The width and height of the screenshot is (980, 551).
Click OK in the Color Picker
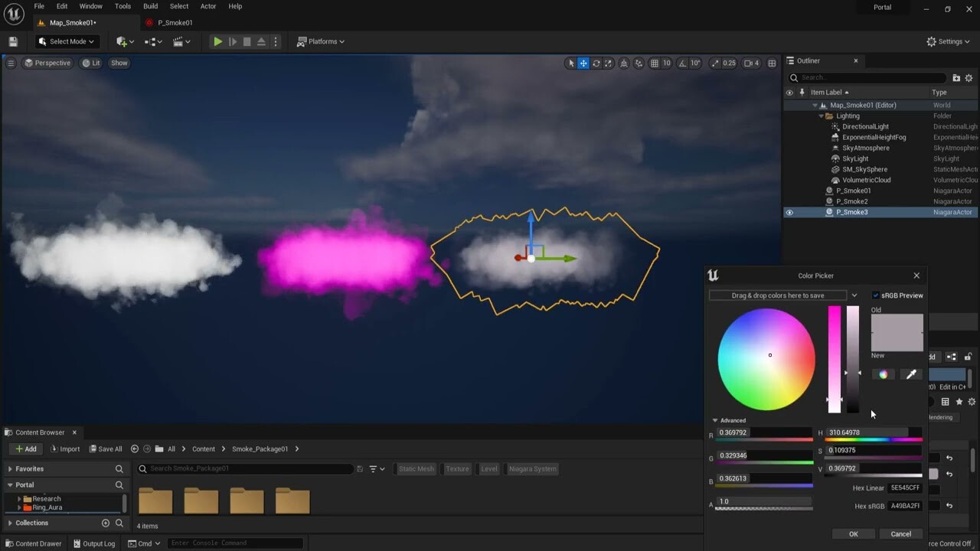click(853, 533)
